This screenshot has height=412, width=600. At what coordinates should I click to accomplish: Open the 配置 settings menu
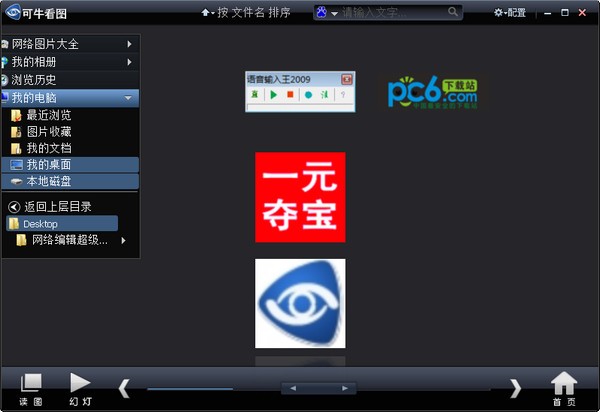click(510, 13)
